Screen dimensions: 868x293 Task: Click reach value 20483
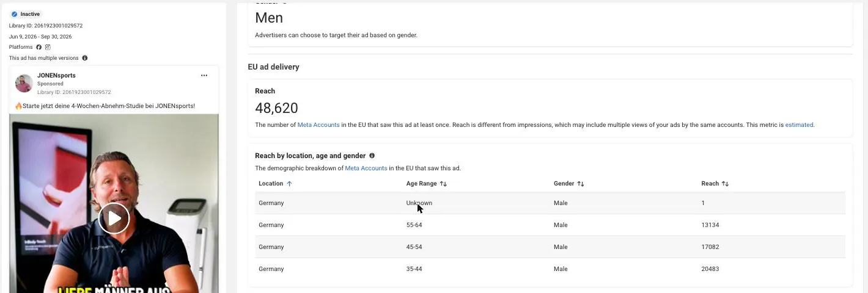tap(710, 269)
